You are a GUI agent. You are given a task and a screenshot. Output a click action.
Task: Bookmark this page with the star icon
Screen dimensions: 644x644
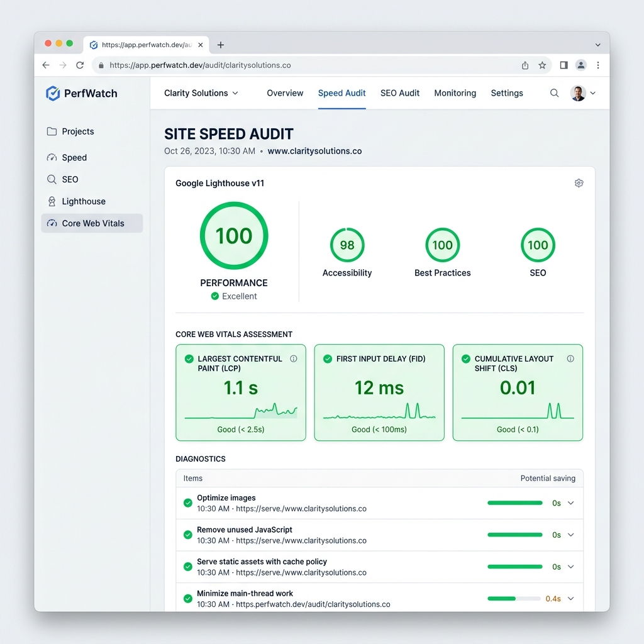[543, 65]
